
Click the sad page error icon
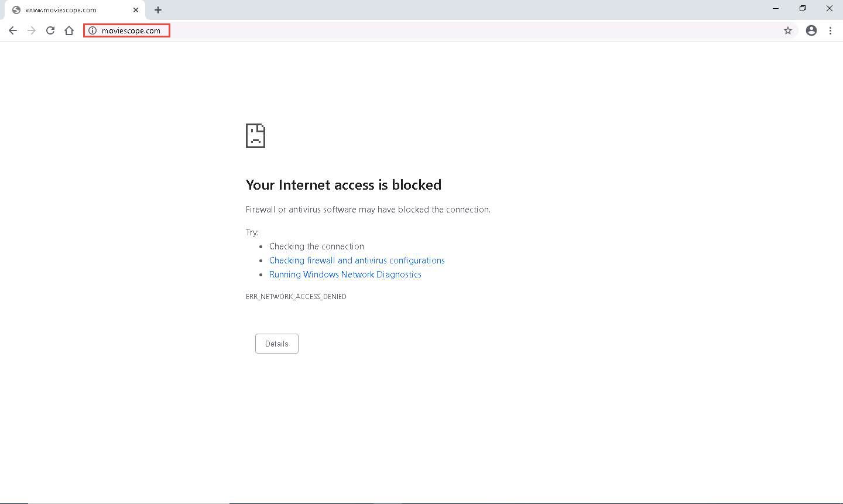pos(255,136)
